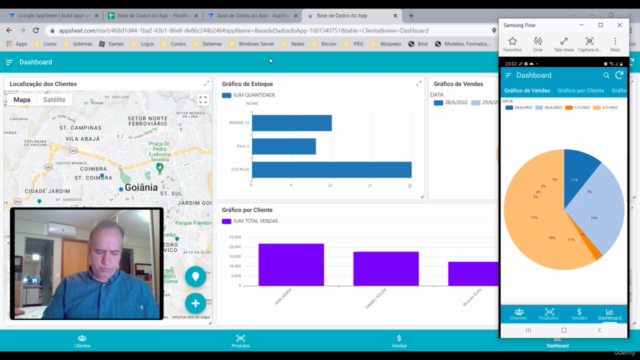This screenshot has width=640, height=360.
Task: Click Favoritos star in Samsung Flow
Action: (512, 44)
